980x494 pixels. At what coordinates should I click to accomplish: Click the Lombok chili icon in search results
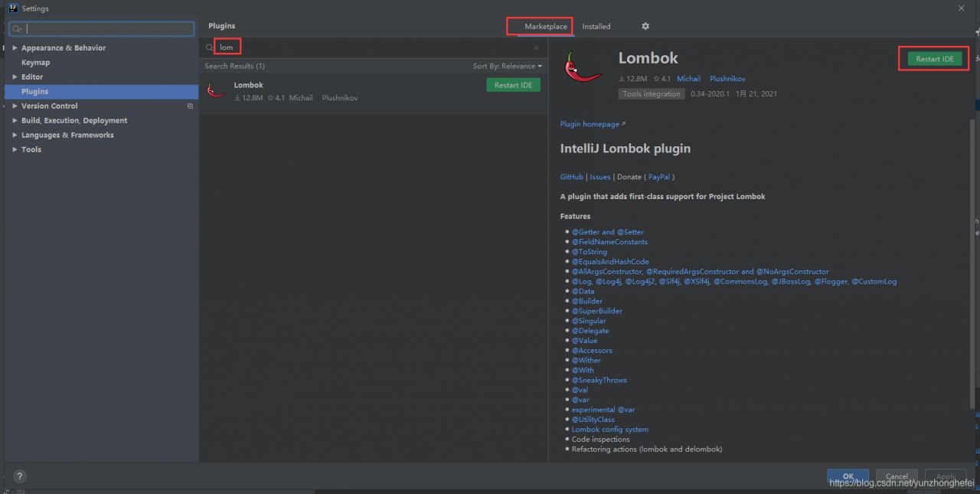tap(216, 90)
